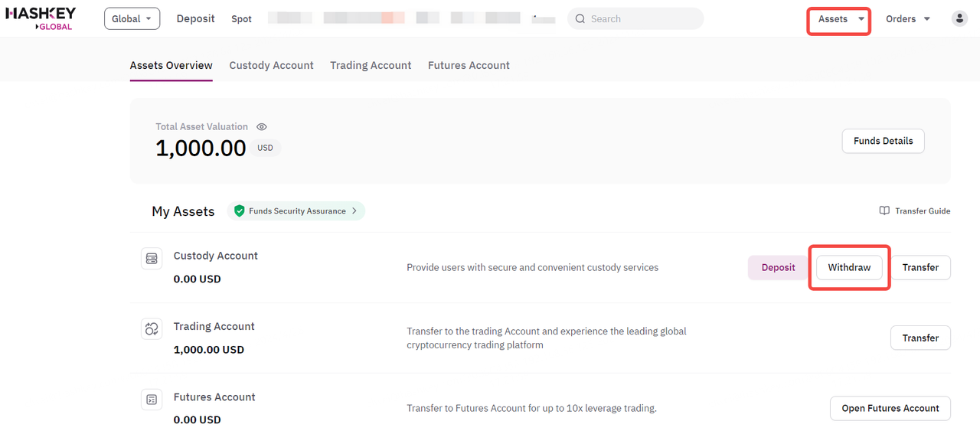Click the search magnifier icon
Screen dimensions: 980x444
[x=580, y=19]
